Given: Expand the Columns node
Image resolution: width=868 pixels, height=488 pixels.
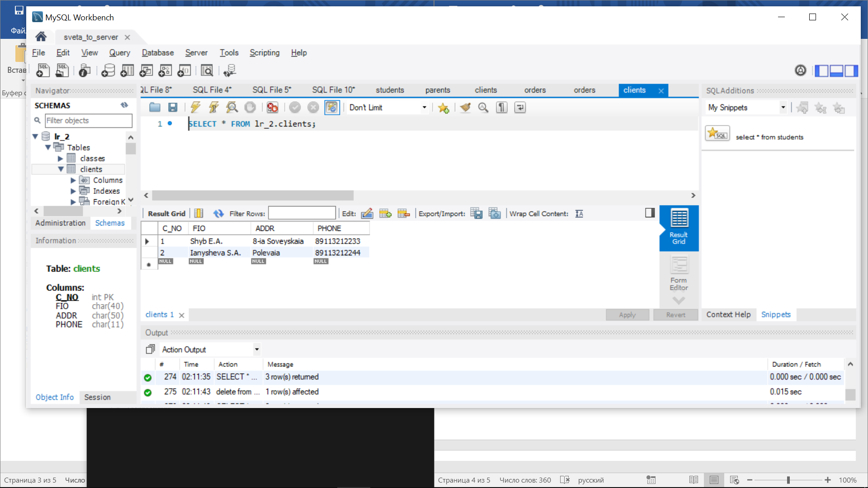Looking at the screenshot, I should pyautogui.click(x=73, y=180).
